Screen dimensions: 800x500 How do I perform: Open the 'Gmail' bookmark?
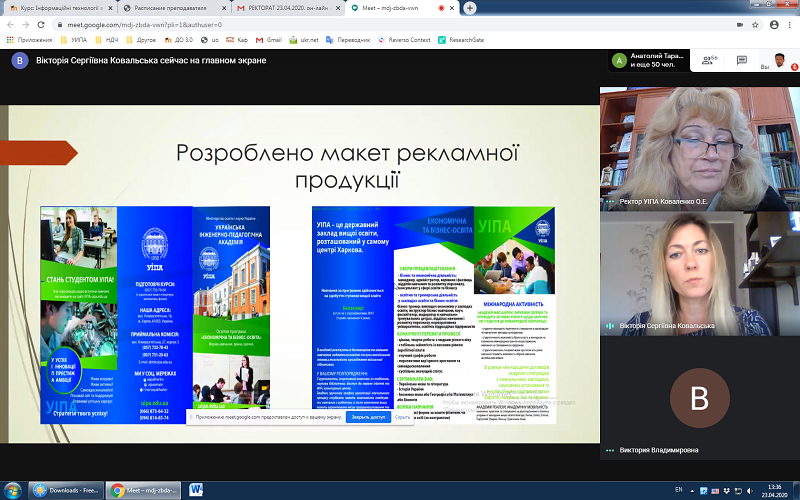[269, 40]
